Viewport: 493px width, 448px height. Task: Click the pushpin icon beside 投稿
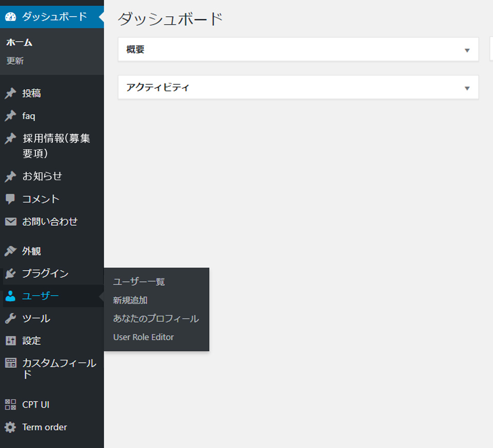coord(10,93)
